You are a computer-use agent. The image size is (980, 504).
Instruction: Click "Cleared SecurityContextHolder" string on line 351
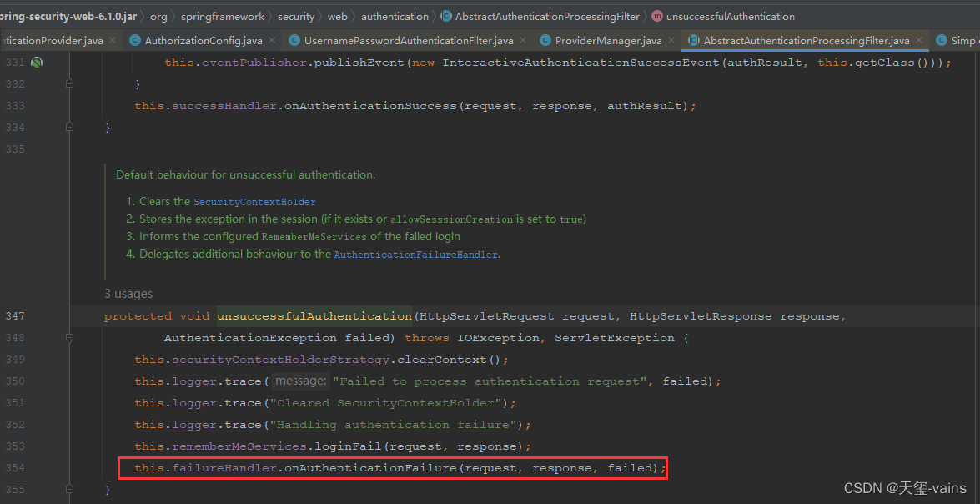385,403
